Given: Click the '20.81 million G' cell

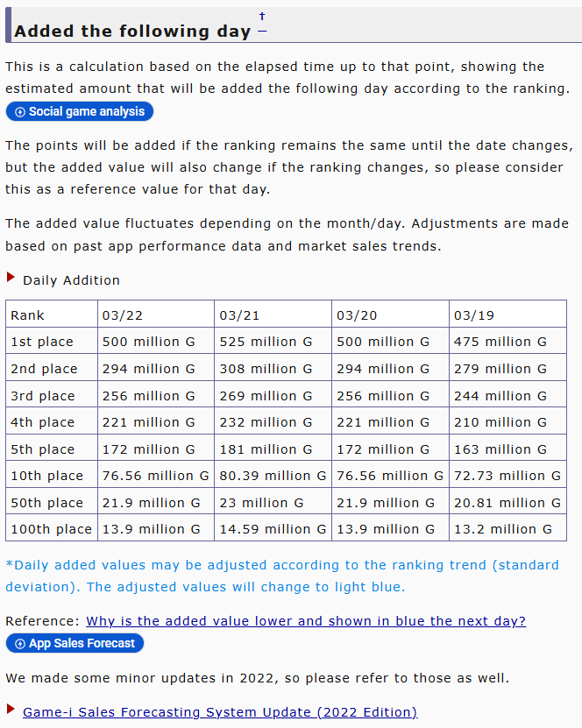Looking at the screenshot, I should tap(508, 501).
